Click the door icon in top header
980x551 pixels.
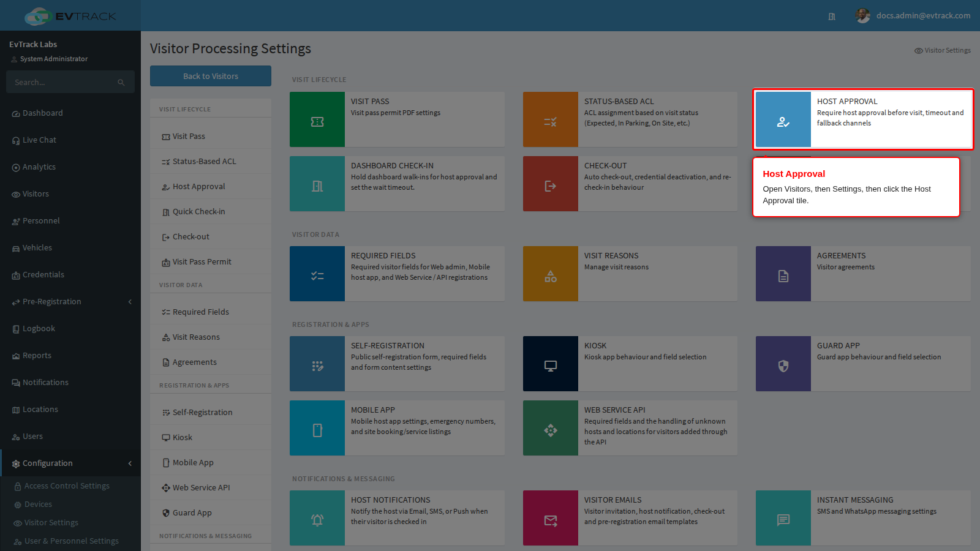[x=832, y=17]
